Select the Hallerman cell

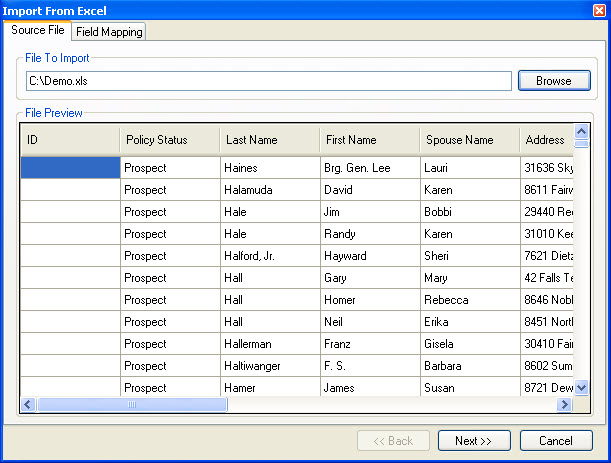(270, 344)
